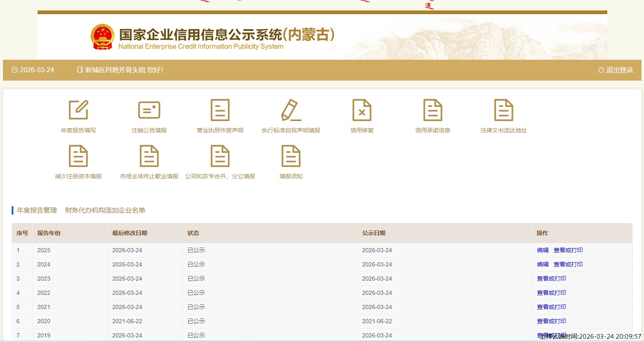The image size is (644, 342).
Task: Click 退出登录 to log out
Action: [x=616, y=70]
